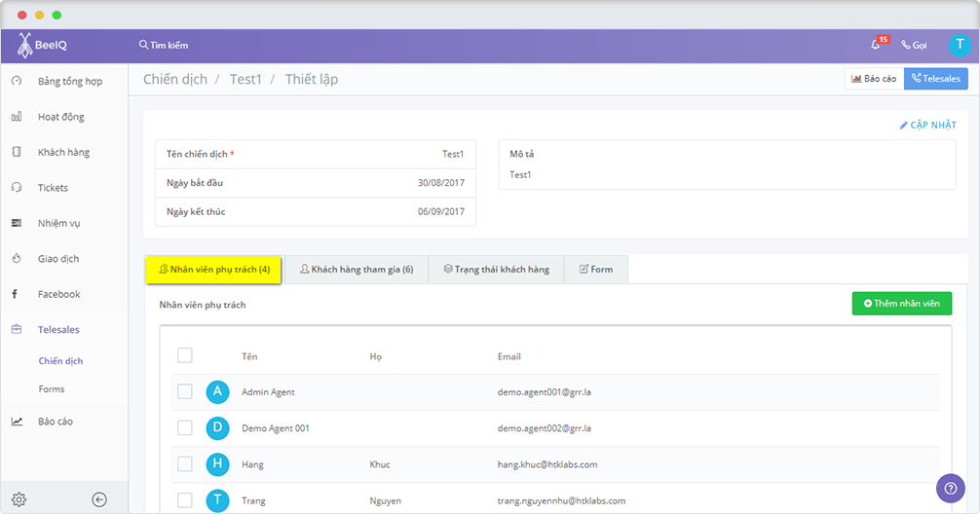Open the notification bell icon
The width and height of the screenshot is (980, 514).
coord(876,45)
